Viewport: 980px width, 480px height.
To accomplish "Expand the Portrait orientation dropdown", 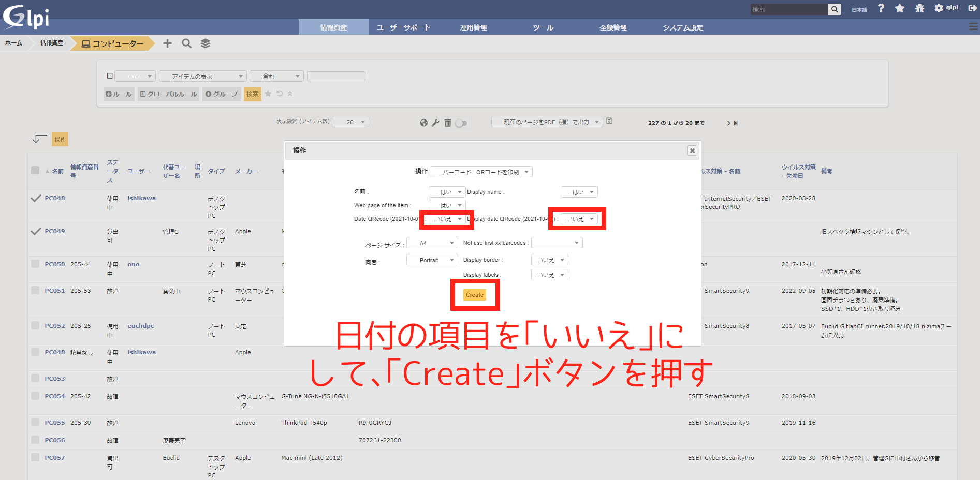I will pos(432,260).
